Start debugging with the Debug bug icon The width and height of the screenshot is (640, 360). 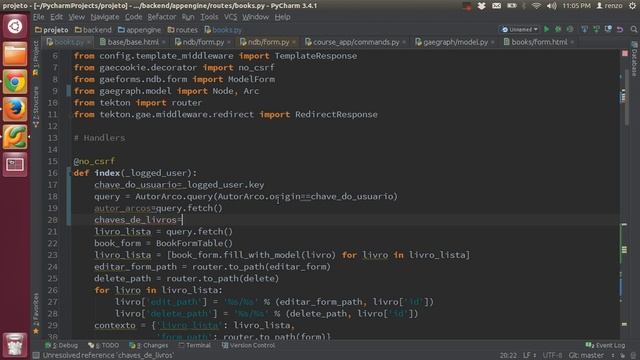click(x=558, y=29)
